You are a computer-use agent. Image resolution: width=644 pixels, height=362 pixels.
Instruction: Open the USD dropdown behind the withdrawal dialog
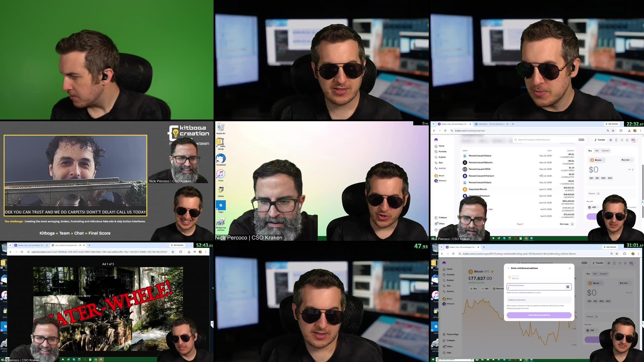[x=592, y=330]
